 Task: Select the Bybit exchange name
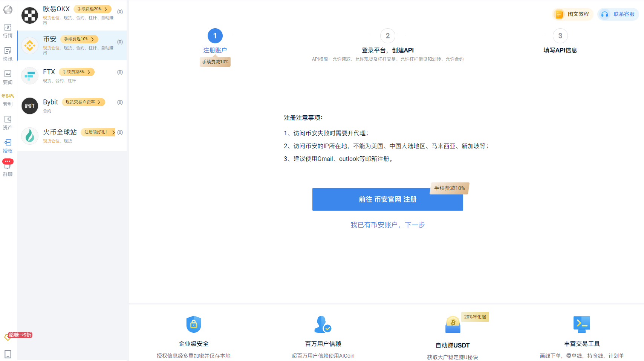[50, 102]
